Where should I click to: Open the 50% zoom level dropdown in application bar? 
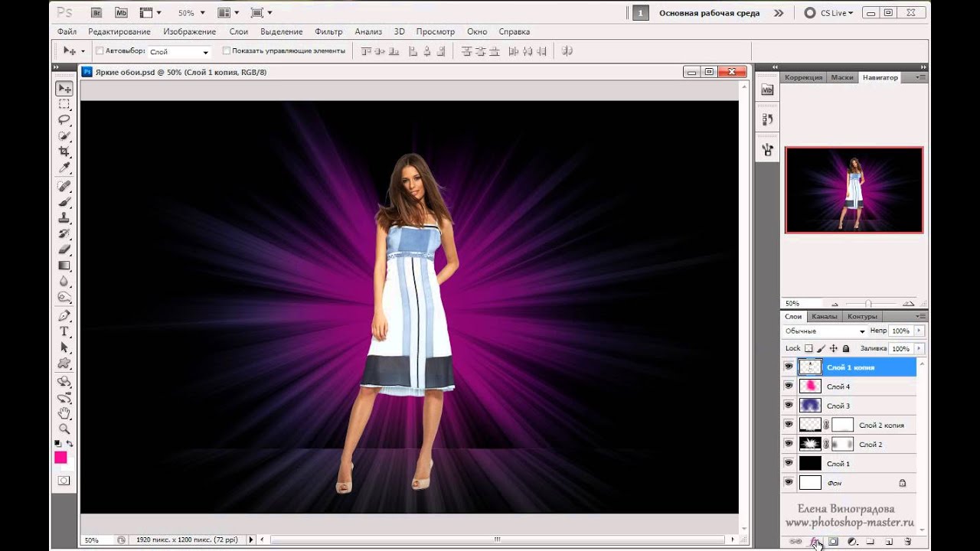(x=191, y=13)
